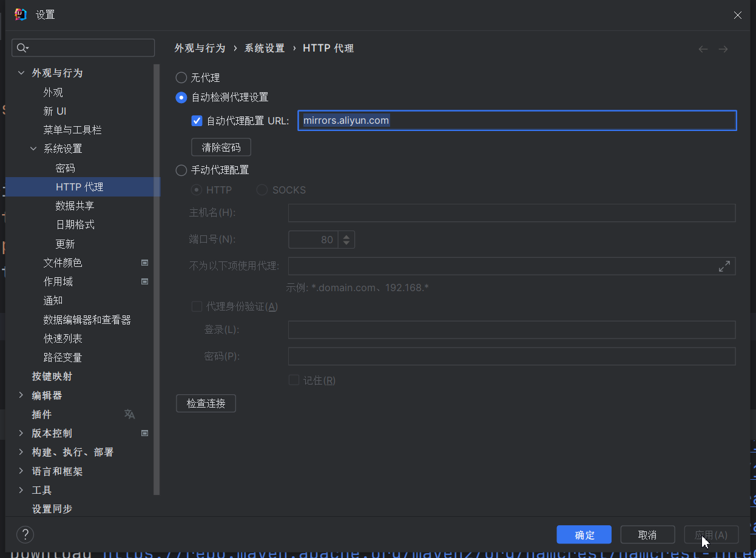Expand the 编辑器 tree node
The width and height of the screenshot is (756, 558).
pyautogui.click(x=20, y=395)
